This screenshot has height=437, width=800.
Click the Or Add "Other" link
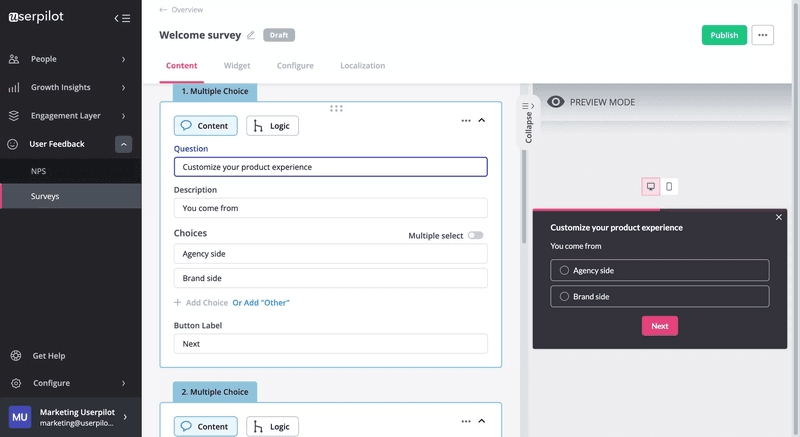261,302
